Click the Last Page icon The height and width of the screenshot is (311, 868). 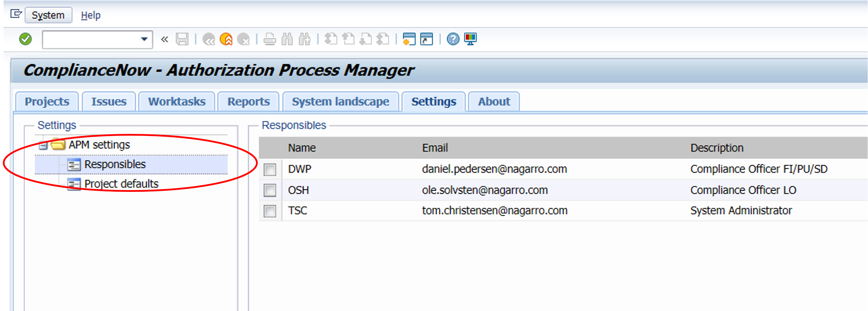(x=383, y=39)
